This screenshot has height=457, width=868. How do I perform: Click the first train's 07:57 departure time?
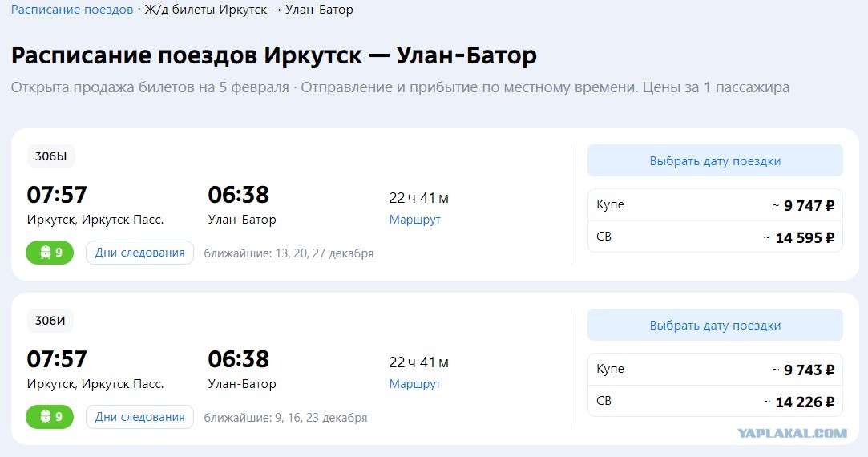[x=57, y=195]
